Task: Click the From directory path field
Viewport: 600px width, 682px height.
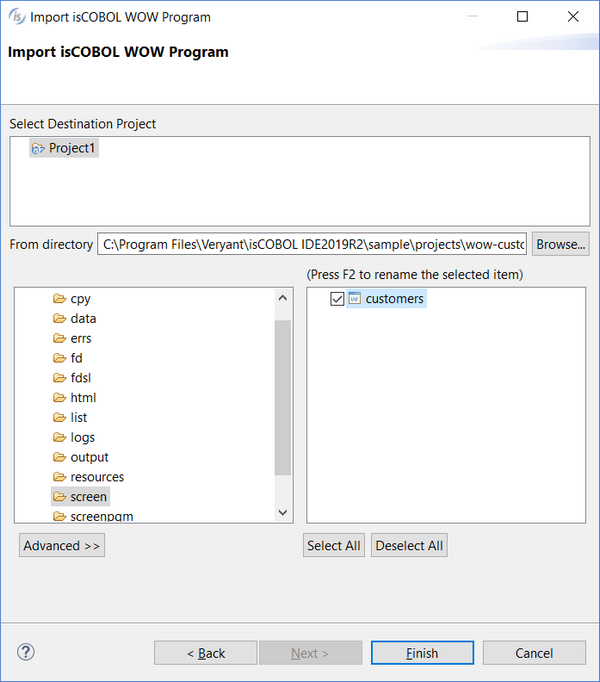Action: (x=312, y=244)
